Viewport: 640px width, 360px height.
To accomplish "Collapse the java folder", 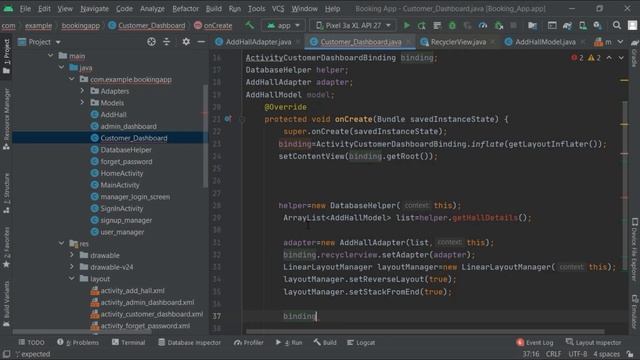I will 61,67.
